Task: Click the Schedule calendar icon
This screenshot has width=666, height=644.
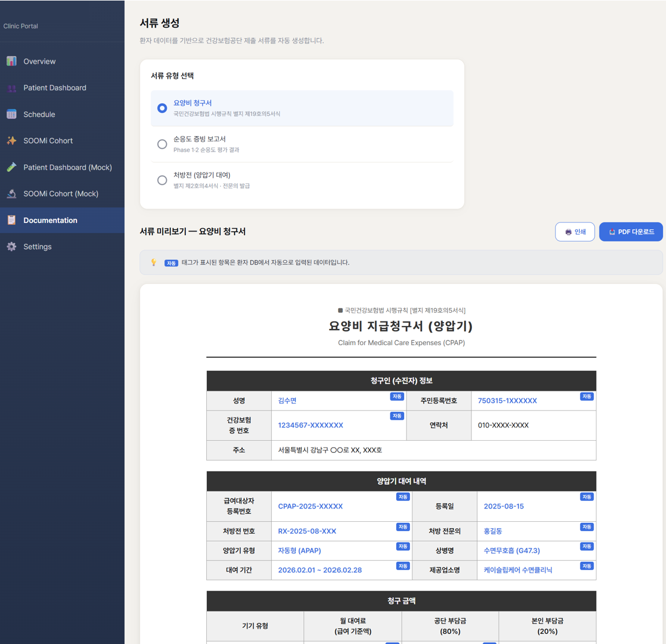Action: point(12,115)
